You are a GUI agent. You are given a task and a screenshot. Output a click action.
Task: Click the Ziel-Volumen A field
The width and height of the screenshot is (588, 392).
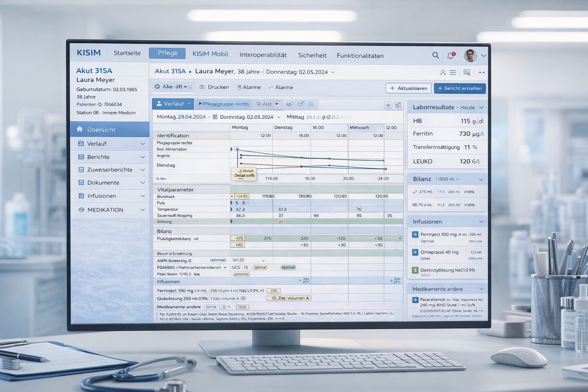click(289, 298)
